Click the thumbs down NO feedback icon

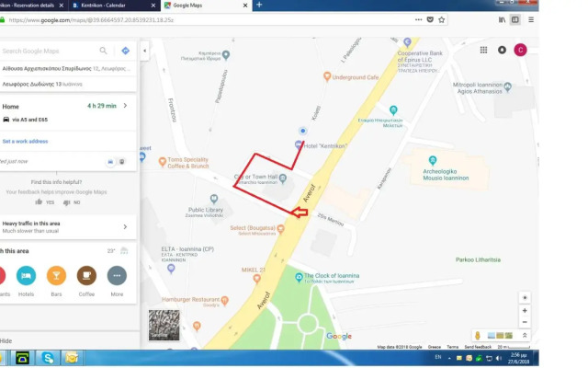[67, 202]
